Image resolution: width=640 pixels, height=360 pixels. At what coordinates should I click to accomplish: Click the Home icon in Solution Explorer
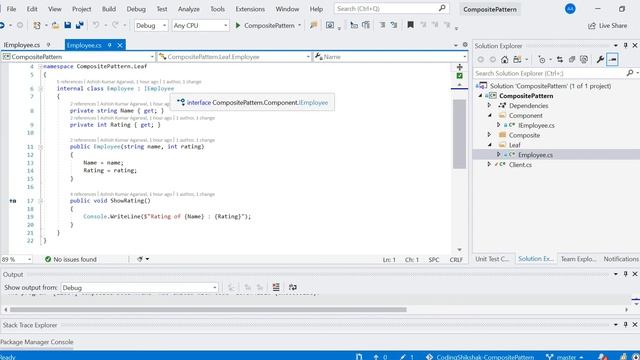tap(504, 60)
